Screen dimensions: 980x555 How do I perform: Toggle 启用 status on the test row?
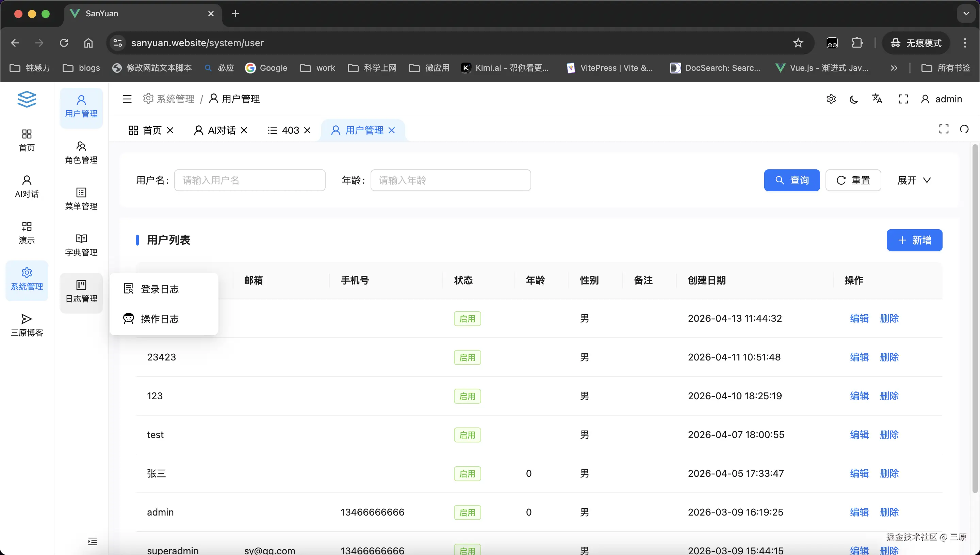[467, 435]
